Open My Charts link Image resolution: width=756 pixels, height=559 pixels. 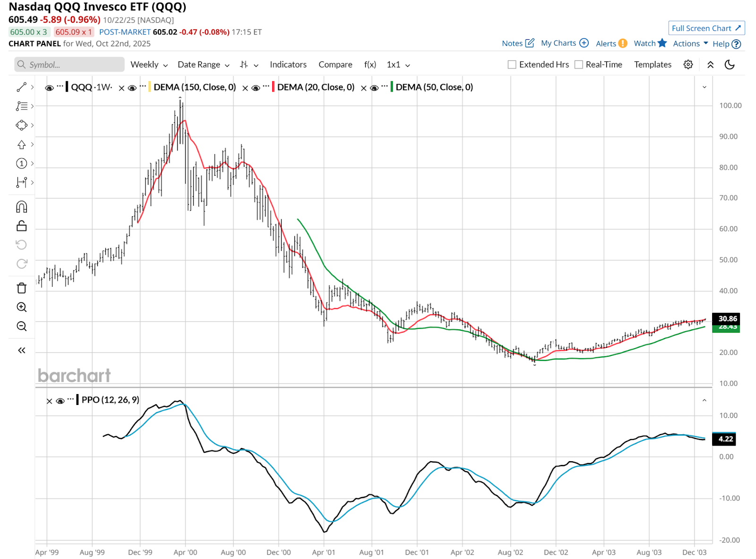[565, 43]
